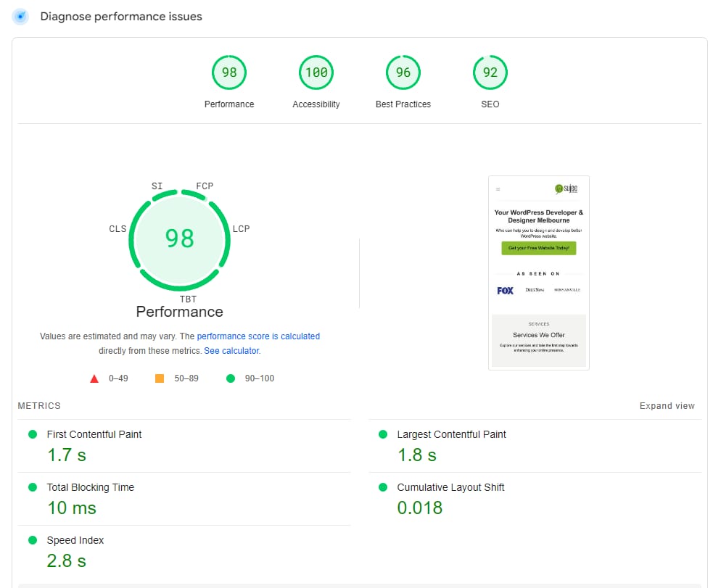Click the 2.8 s value
The height and width of the screenshot is (588, 721).
pyautogui.click(x=67, y=561)
